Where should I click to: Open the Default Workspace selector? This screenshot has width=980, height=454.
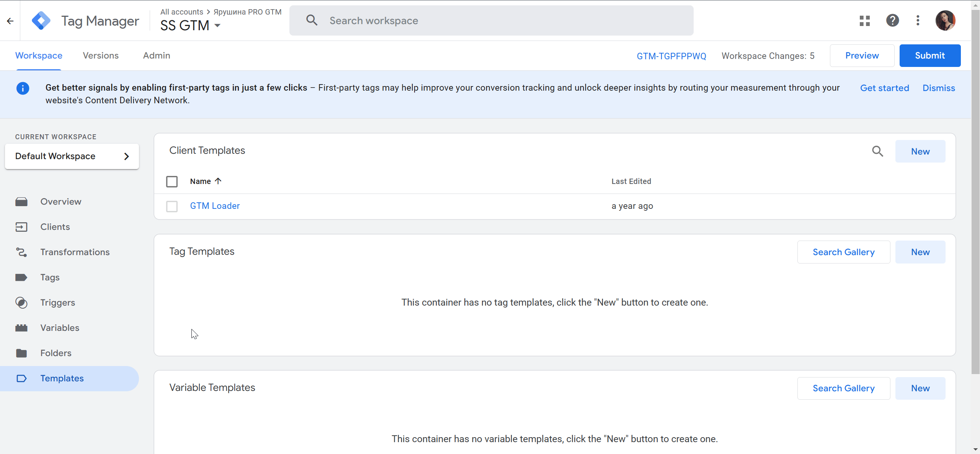[x=72, y=156]
